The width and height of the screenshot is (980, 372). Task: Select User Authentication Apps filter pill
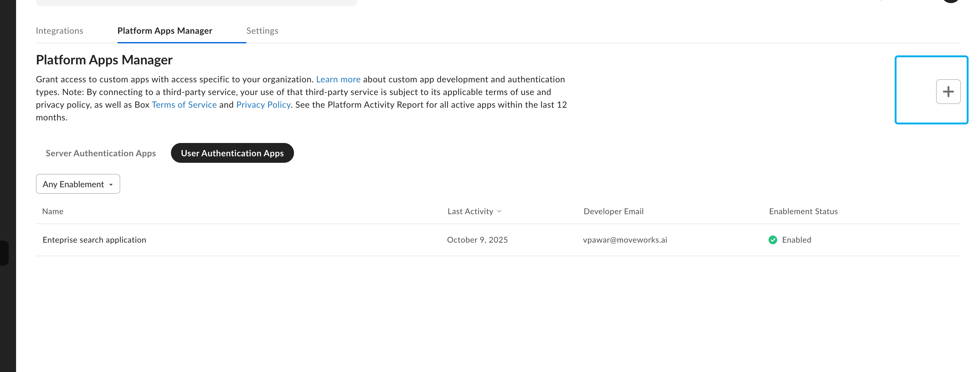click(232, 153)
